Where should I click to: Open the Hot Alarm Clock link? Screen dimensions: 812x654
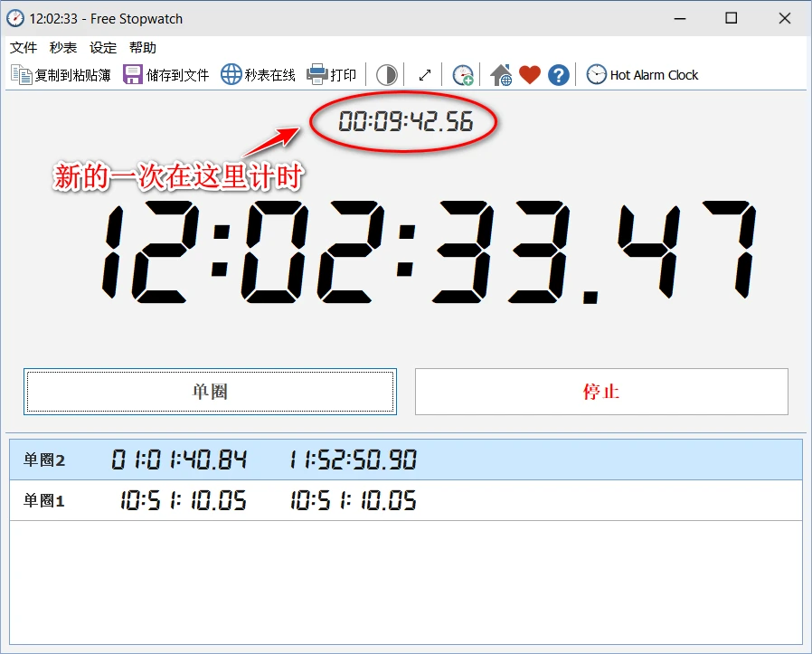(643, 75)
